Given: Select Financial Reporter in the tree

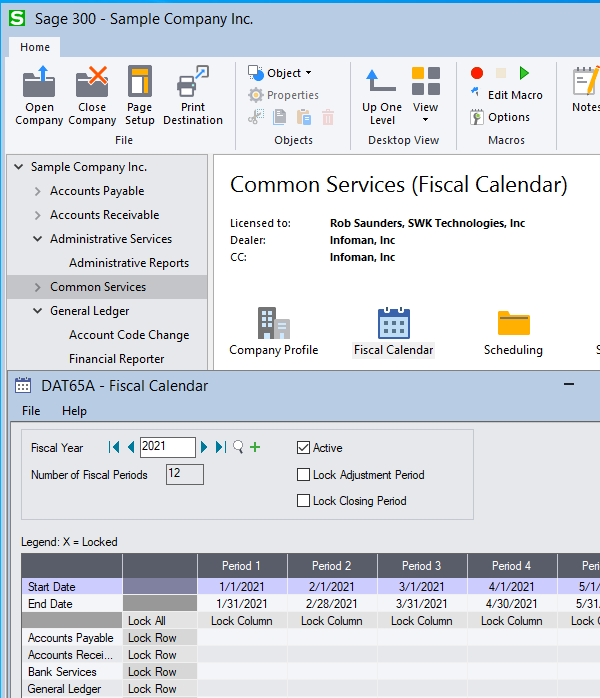Looking at the screenshot, I should [x=117, y=359].
